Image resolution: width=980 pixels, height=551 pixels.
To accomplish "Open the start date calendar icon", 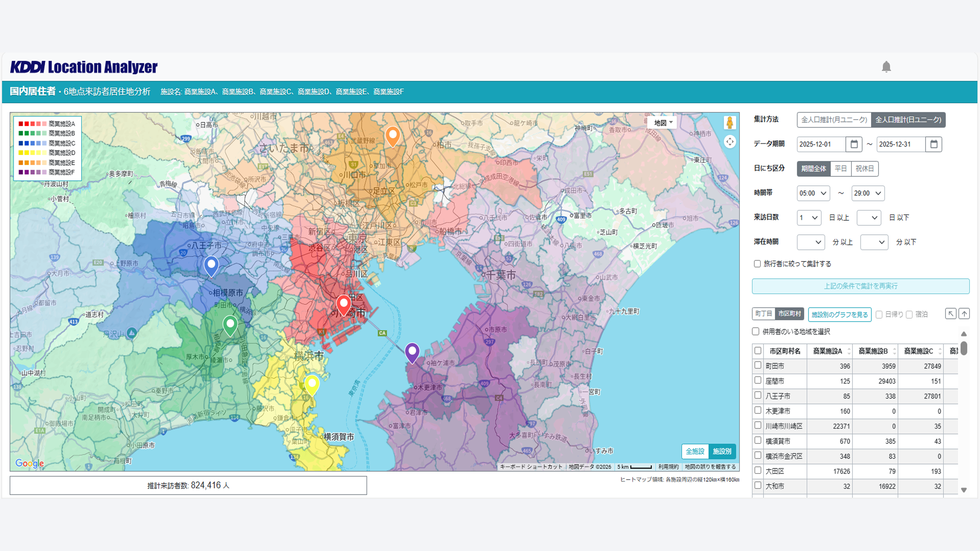I will click(x=854, y=144).
